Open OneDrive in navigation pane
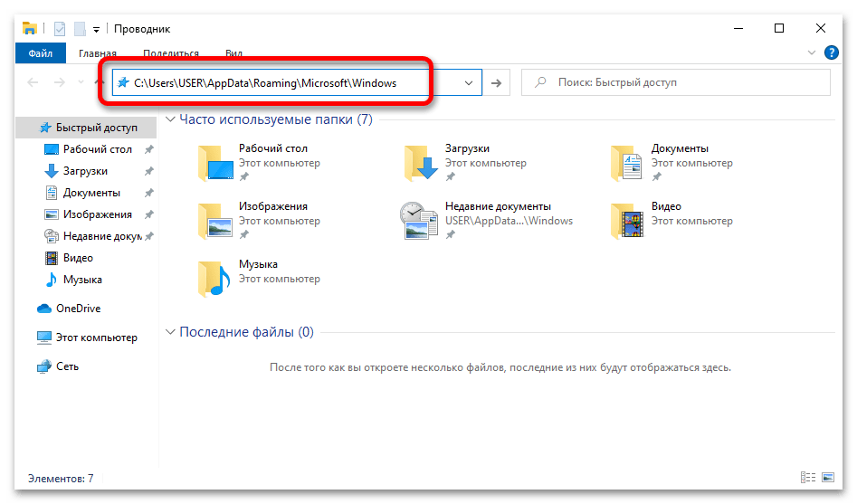This screenshot has width=857, height=504. click(x=88, y=309)
